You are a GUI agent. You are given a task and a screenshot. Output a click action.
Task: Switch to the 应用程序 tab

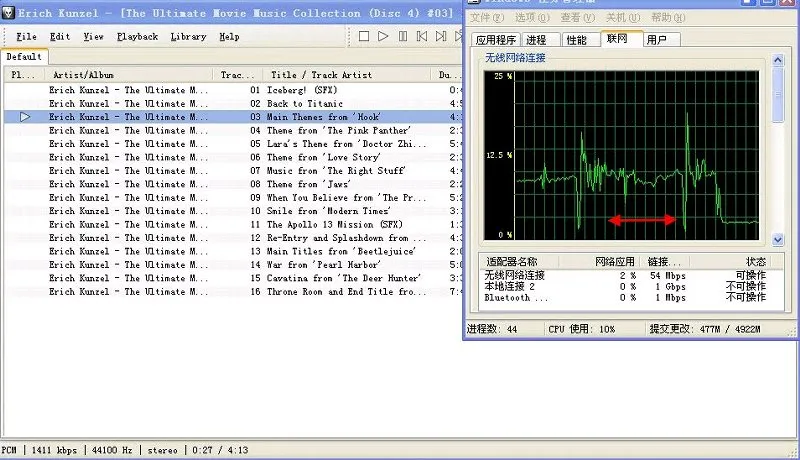point(495,40)
